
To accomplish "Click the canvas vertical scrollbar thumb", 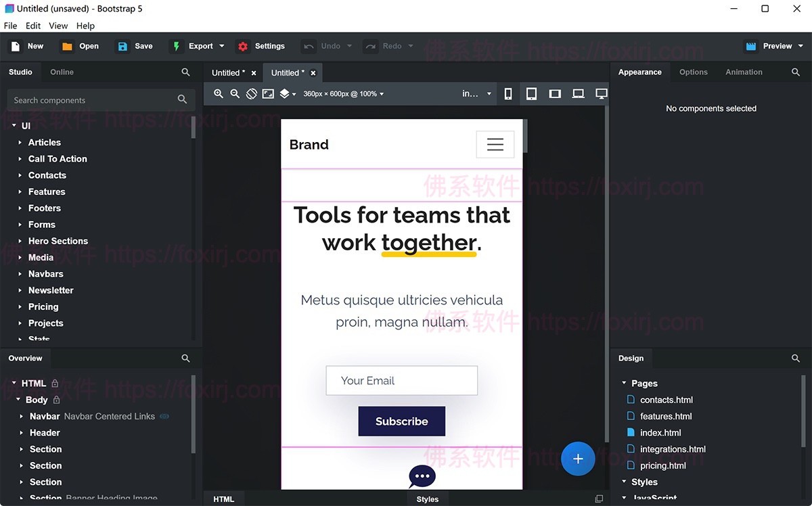I will point(525,135).
